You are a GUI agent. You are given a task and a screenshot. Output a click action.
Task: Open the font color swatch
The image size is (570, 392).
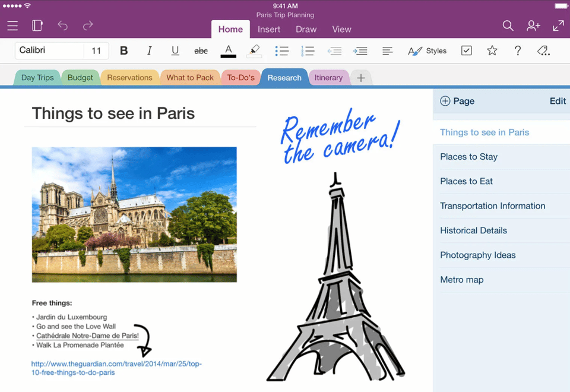[228, 50]
